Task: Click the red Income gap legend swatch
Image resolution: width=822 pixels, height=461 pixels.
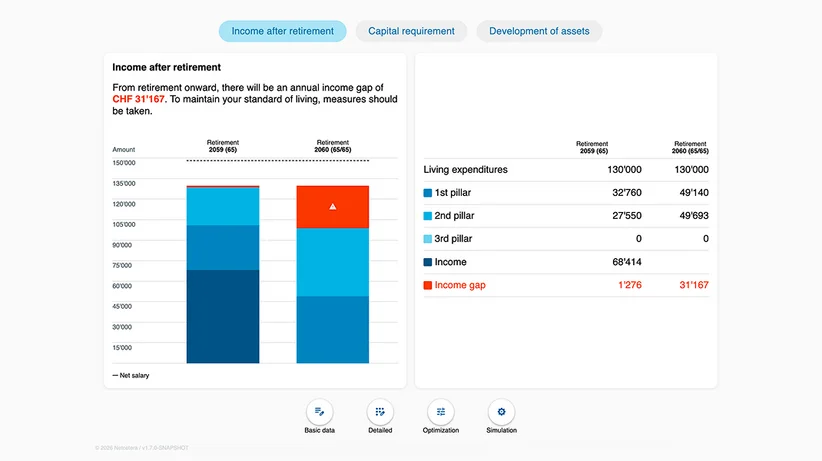Action: (x=428, y=285)
